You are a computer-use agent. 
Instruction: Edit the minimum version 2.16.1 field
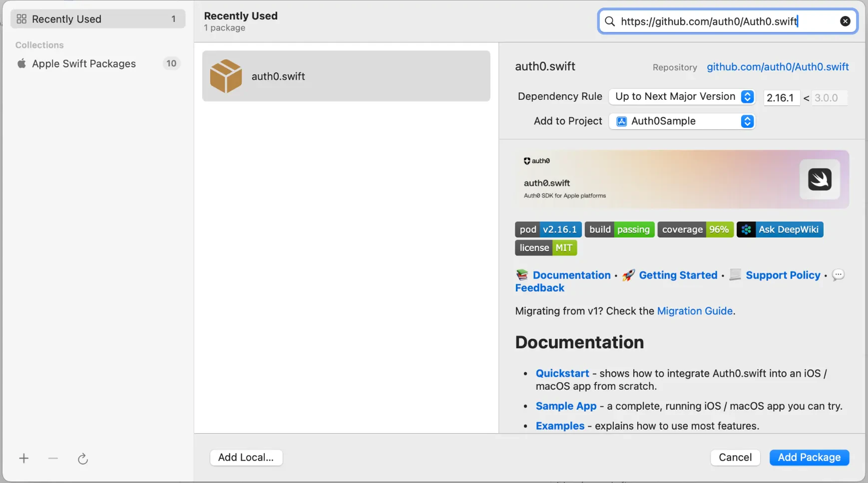click(782, 98)
